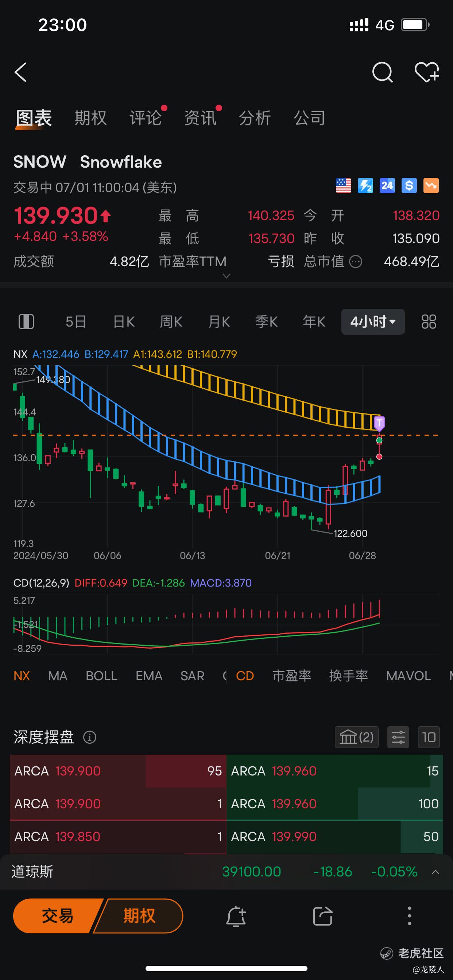
Task: Tap the 24-hour trading icon
Action: click(387, 186)
